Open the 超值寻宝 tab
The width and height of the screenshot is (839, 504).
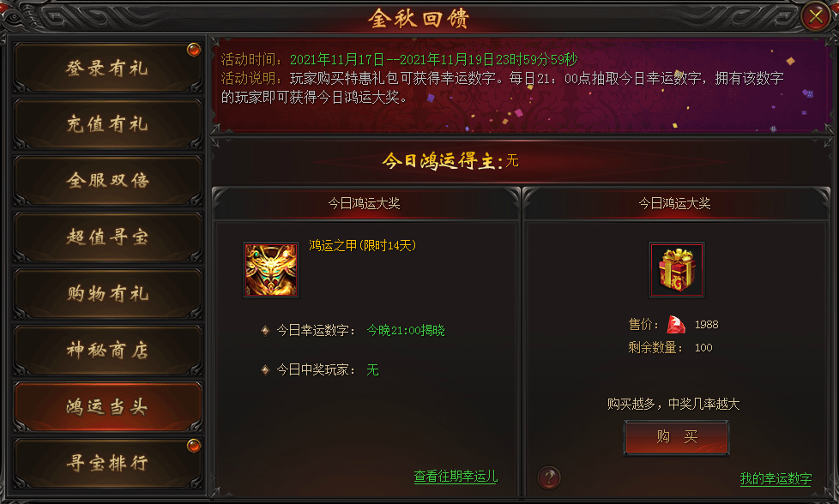tap(107, 237)
